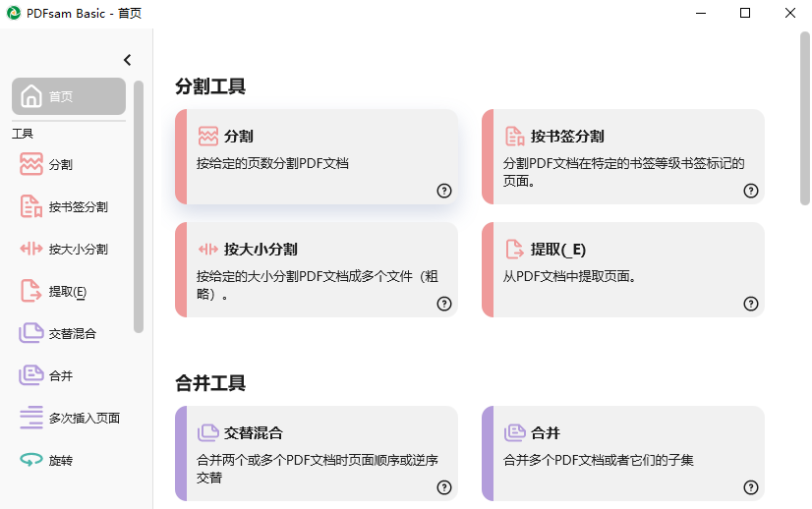The image size is (812, 509).
Task: Go to 首页 home in sidebar
Action: (69, 96)
